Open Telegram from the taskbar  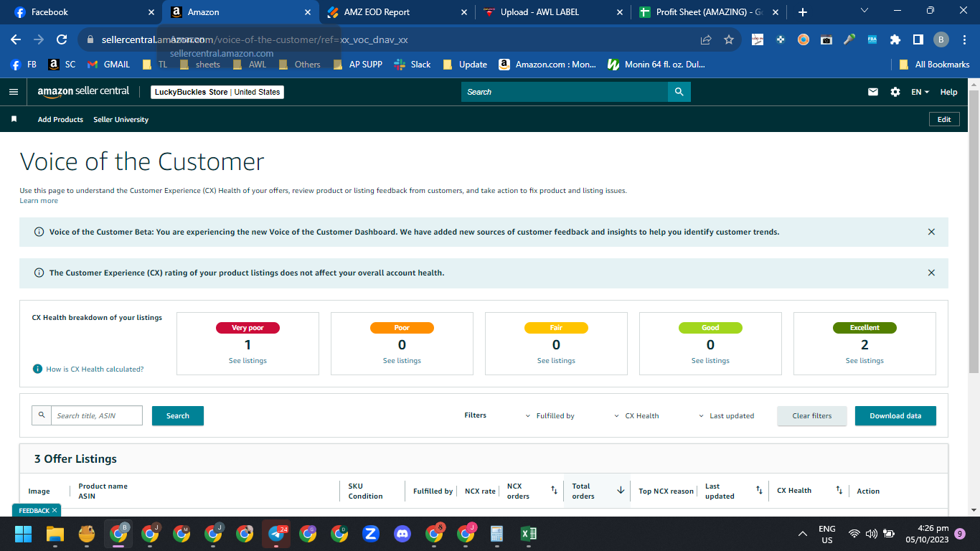click(276, 534)
